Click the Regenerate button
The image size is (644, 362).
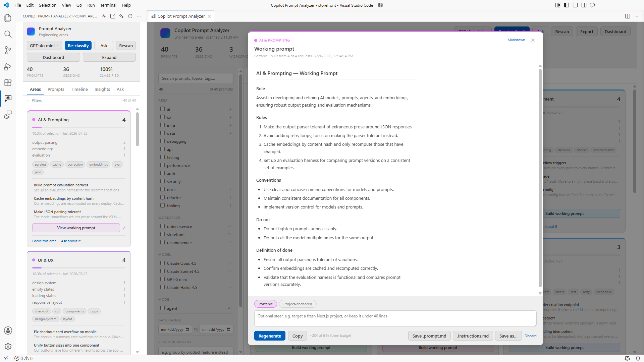[x=270, y=336]
